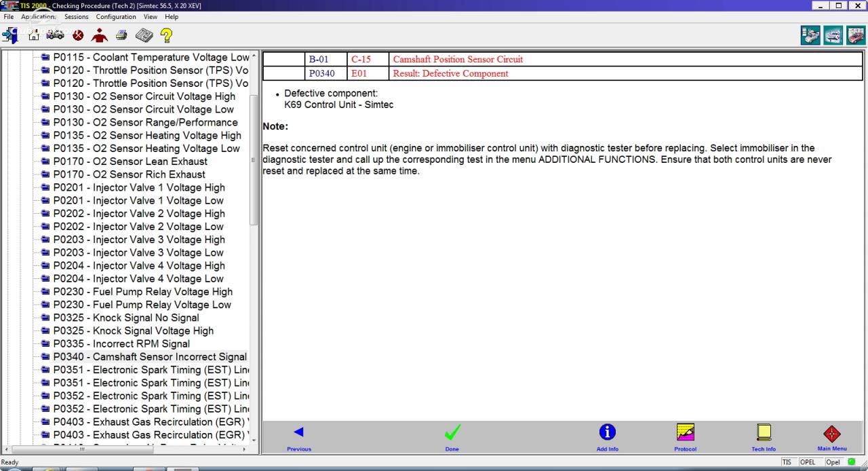Select P0130 - O2 Sensor Circuit Voltage High
Image resolution: width=868 pixels, height=471 pixels.
click(144, 96)
